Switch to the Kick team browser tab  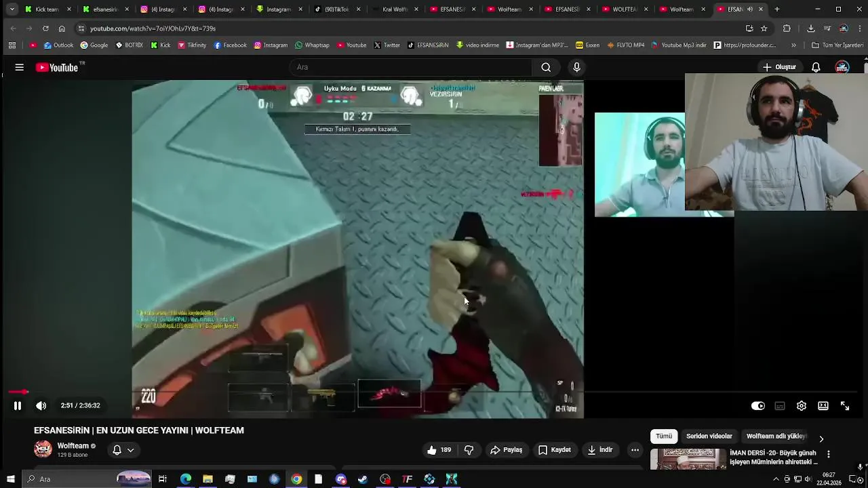coord(47,9)
